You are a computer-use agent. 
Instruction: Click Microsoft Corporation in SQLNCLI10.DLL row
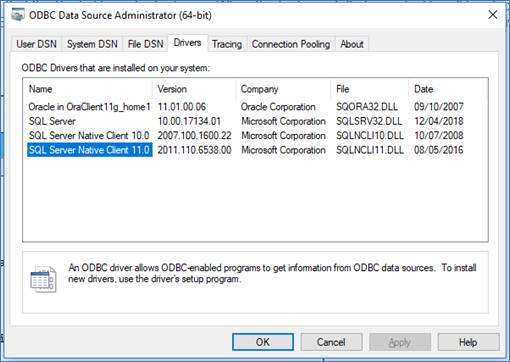click(x=284, y=135)
